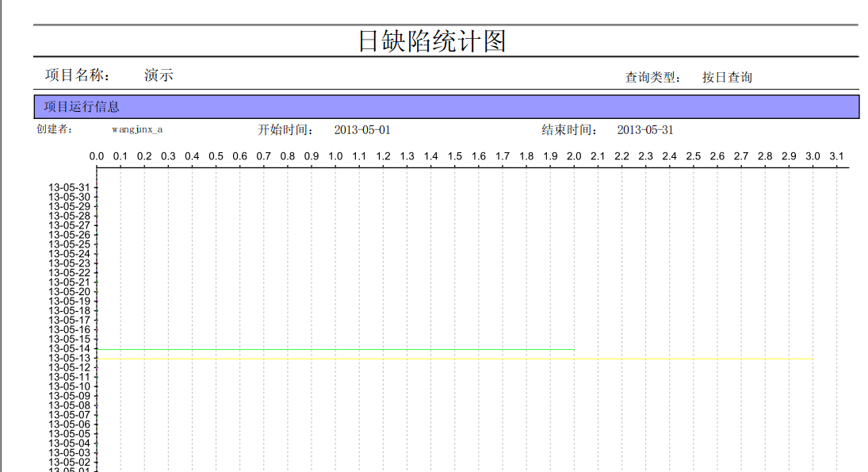The image size is (868, 472).
Task: Click the 创建者 label
Action: pyautogui.click(x=55, y=129)
